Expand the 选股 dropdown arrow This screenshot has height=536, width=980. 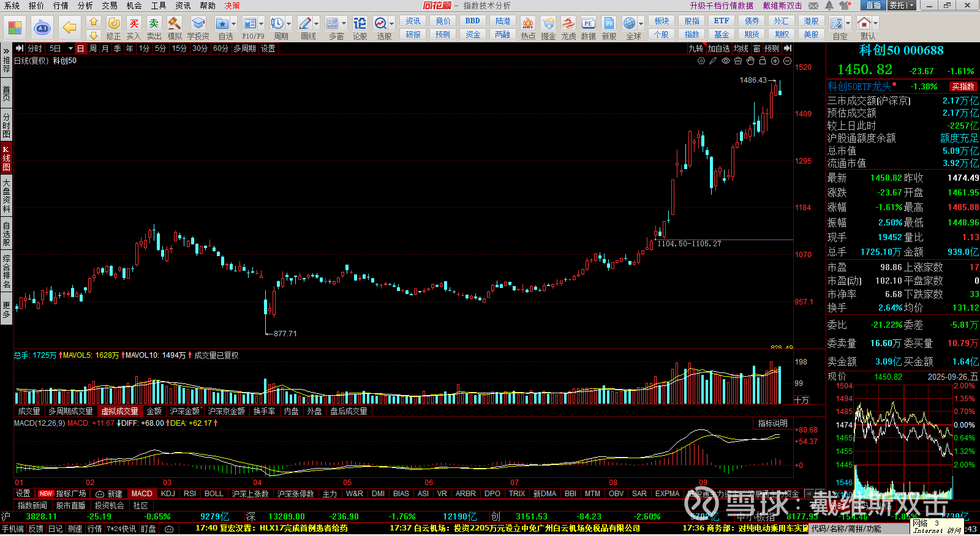pyautogui.click(x=392, y=24)
